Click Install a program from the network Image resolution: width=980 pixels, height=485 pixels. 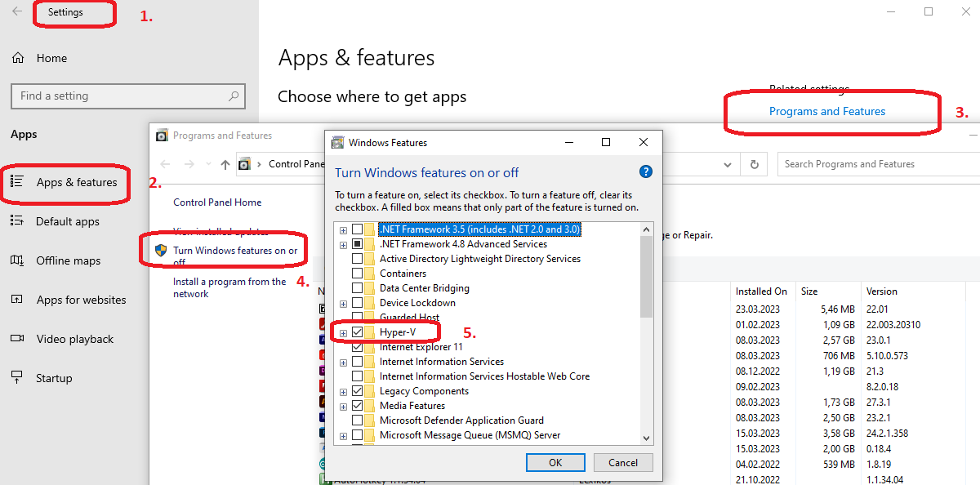229,287
